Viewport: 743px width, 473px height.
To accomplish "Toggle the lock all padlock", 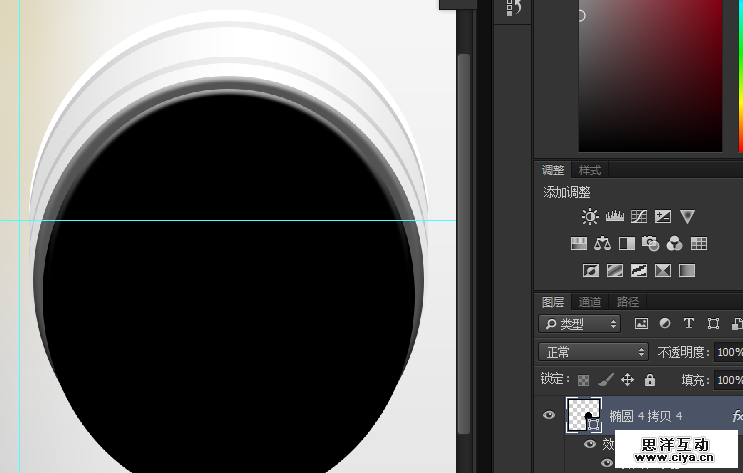I will click(x=650, y=380).
